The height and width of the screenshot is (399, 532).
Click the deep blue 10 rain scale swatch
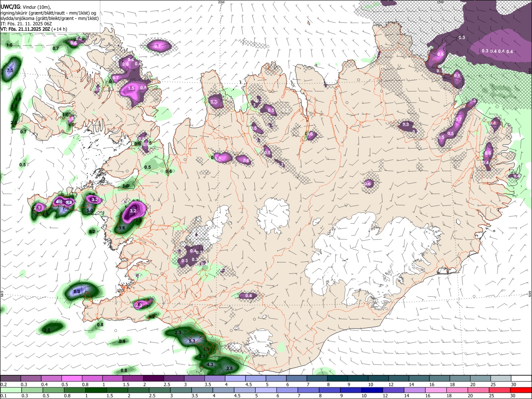371,390
